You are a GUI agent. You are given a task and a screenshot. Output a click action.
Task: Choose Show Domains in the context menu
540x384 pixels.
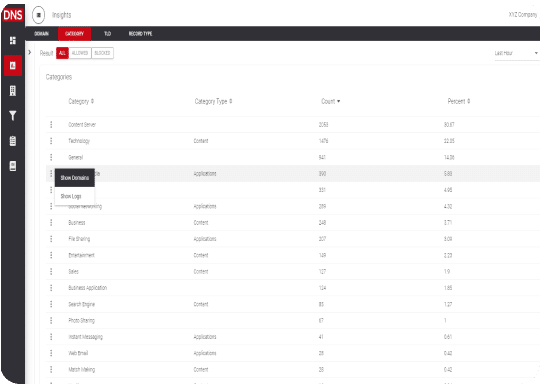[x=75, y=178]
